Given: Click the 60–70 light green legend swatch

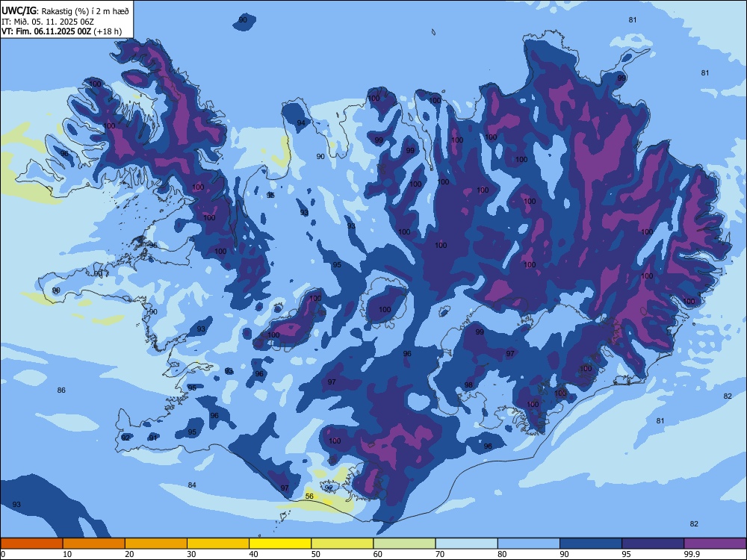Looking at the screenshot, I should click(x=404, y=544).
